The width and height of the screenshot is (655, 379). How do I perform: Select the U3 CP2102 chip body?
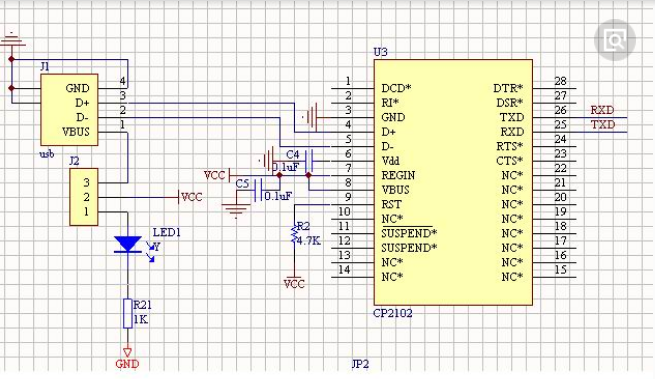click(x=453, y=182)
